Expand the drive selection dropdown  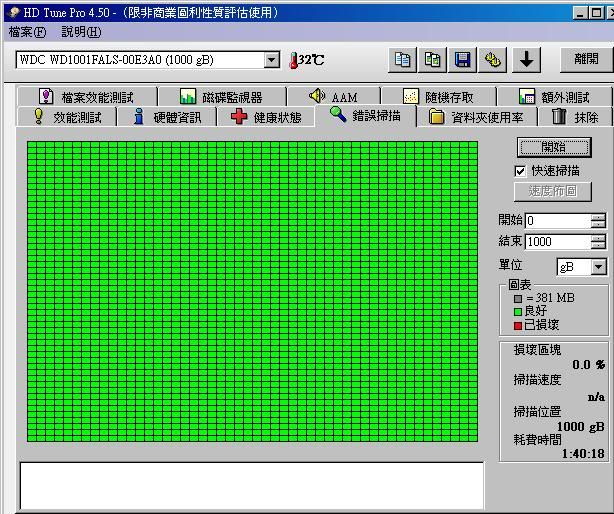[271, 60]
